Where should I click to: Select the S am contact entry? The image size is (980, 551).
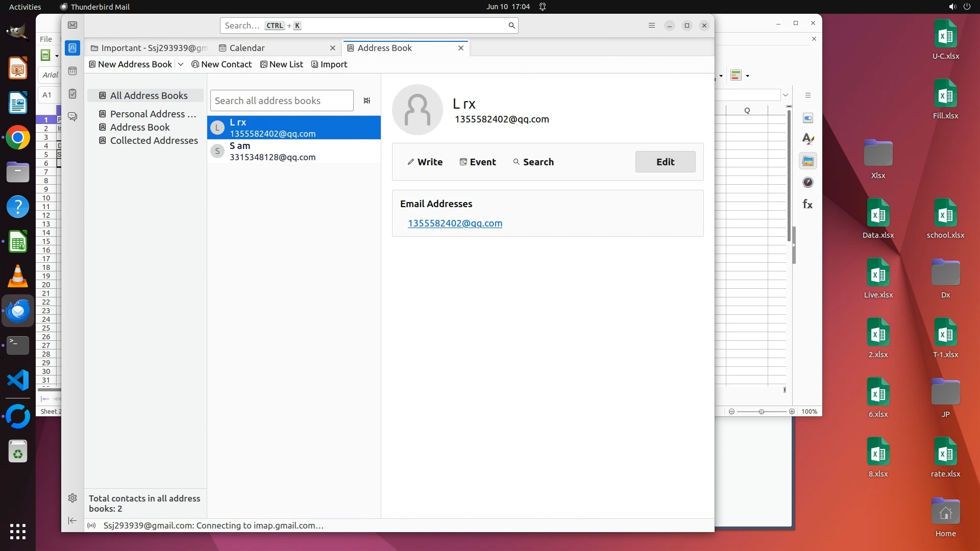[x=293, y=152]
